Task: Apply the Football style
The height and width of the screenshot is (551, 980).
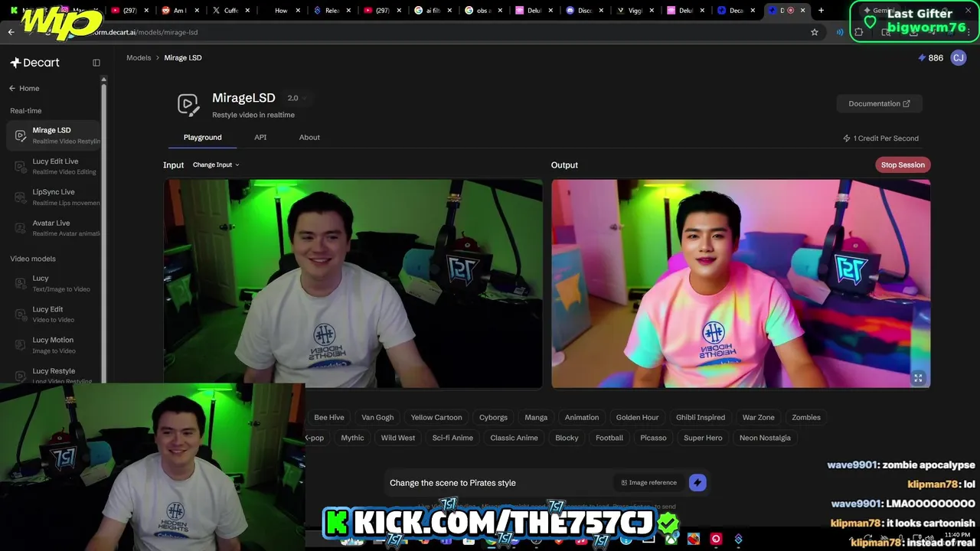Action: (609, 438)
